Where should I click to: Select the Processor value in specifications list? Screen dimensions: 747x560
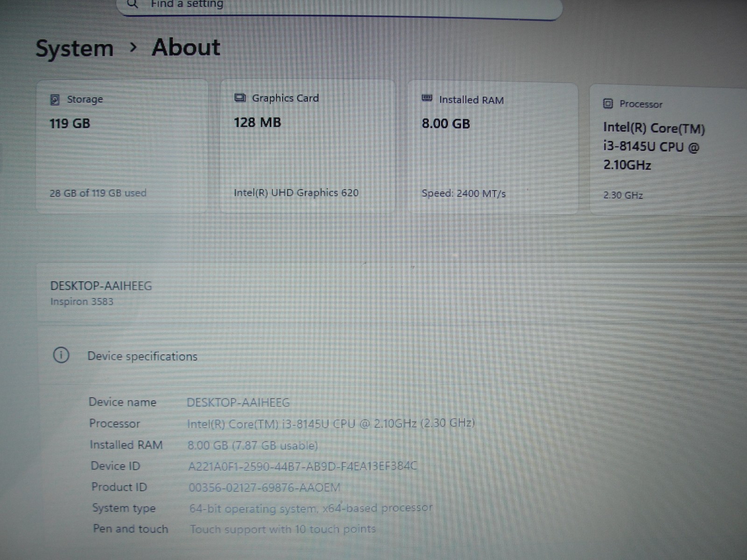click(331, 424)
